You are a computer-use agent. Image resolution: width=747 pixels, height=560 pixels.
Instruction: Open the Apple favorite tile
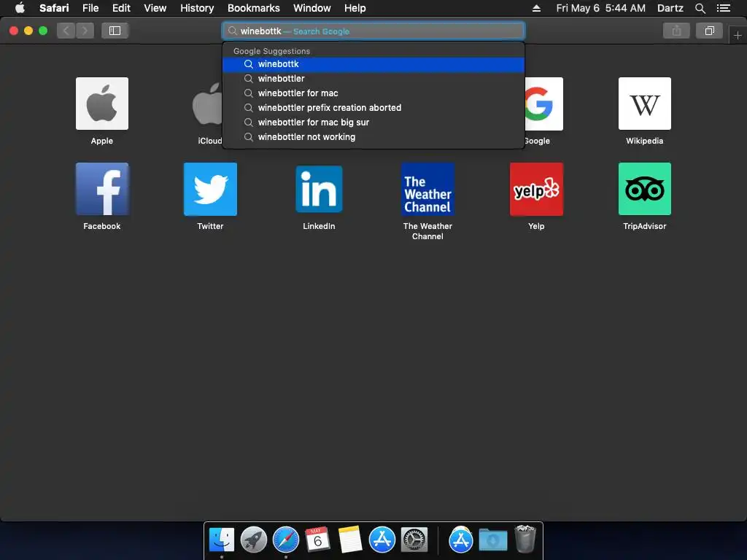click(x=102, y=104)
